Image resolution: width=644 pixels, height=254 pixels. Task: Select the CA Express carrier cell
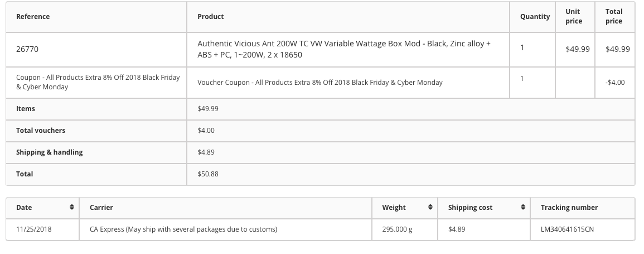[225, 229]
